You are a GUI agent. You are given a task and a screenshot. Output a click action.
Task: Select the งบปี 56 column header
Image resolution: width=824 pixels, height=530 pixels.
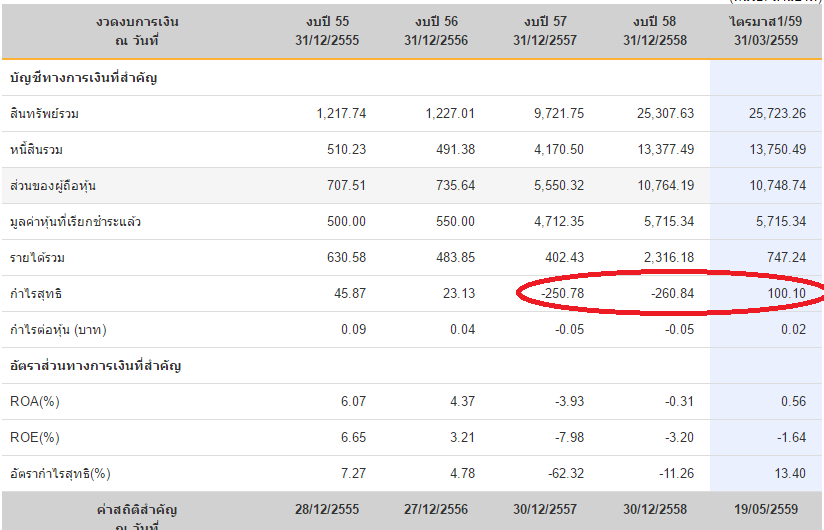pyautogui.click(x=440, y=30)
